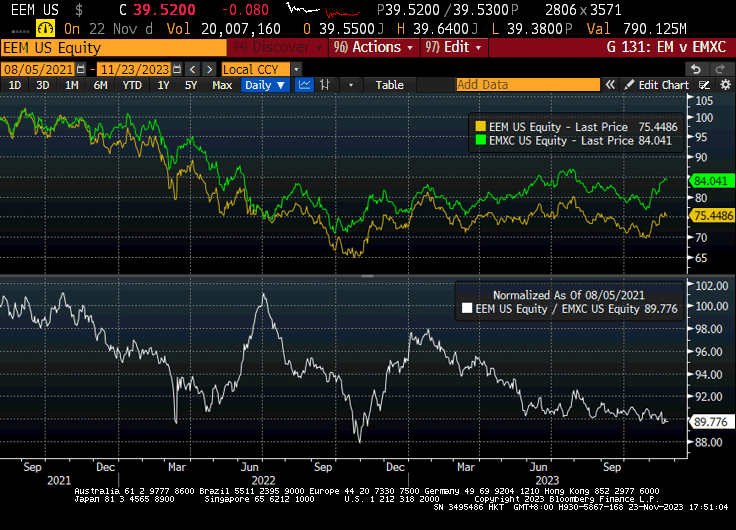This screenshot has width=736, height=530.
Task: Click the intraday sparkline mini chart
Action: click(323, 10)
